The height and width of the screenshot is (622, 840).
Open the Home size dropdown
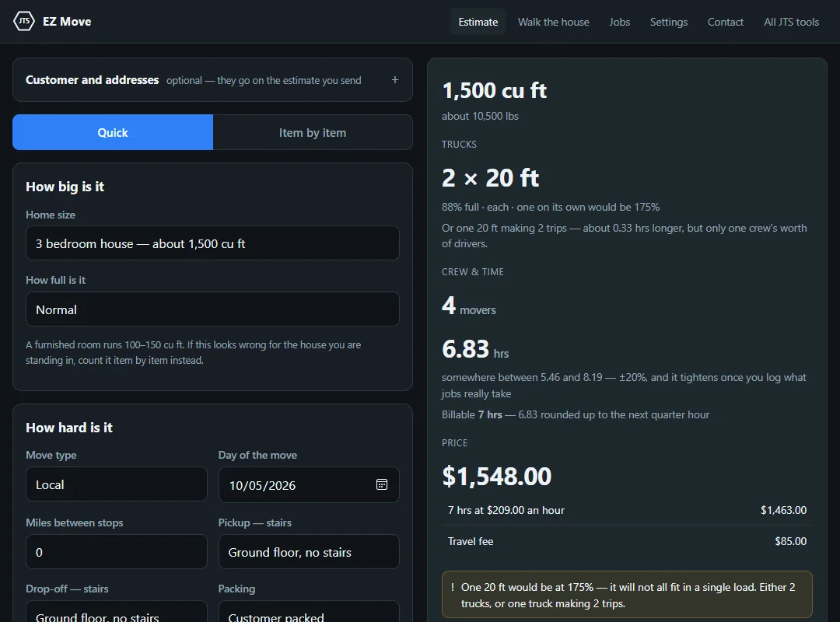pos(212,243)
